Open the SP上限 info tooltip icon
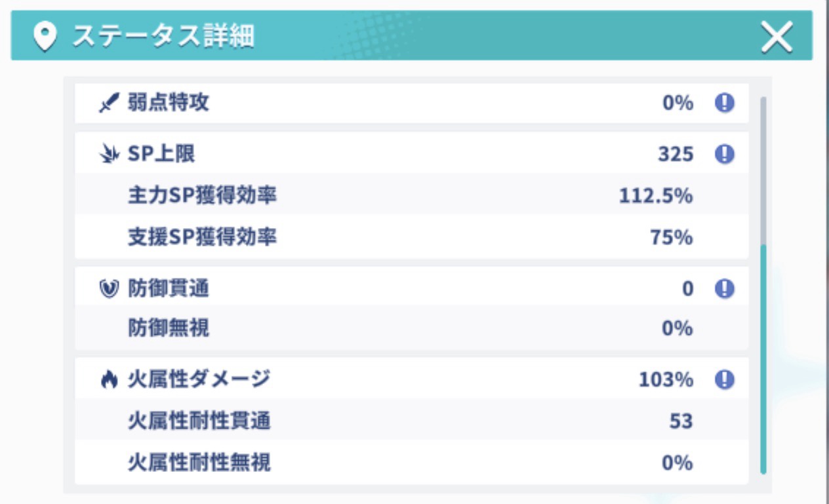Viewport: 829px width, 504px height. [x=724, y=154]
